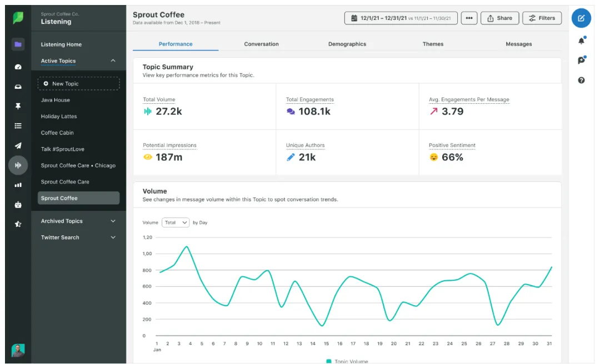This screenshot has width=600, height=364.
Task: Open the bot automation icon
Action: 18,205
